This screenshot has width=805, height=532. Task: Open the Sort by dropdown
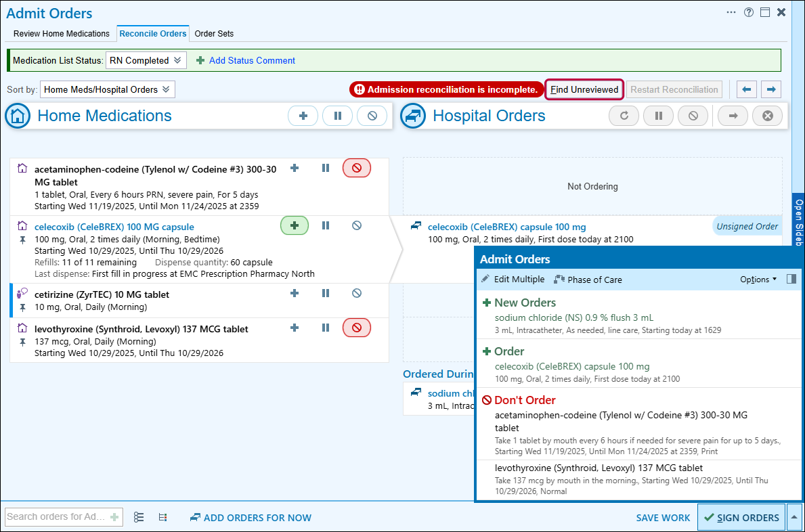pos(107,89)
